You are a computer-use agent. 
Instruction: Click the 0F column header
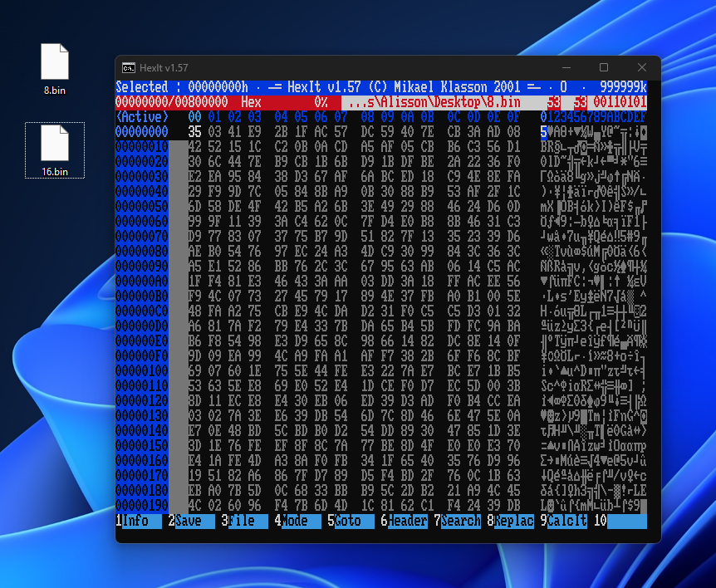click(x=514, y=117)
